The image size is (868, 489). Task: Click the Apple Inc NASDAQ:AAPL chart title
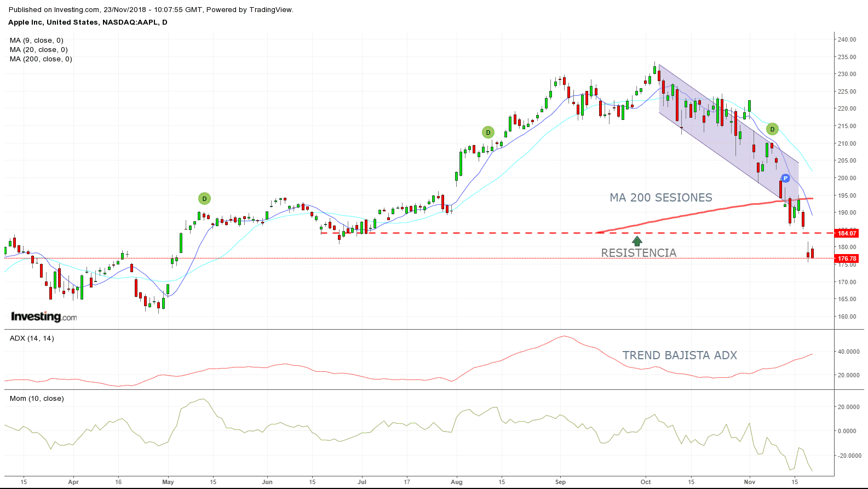pyautogui.click(x=88, y=22)
